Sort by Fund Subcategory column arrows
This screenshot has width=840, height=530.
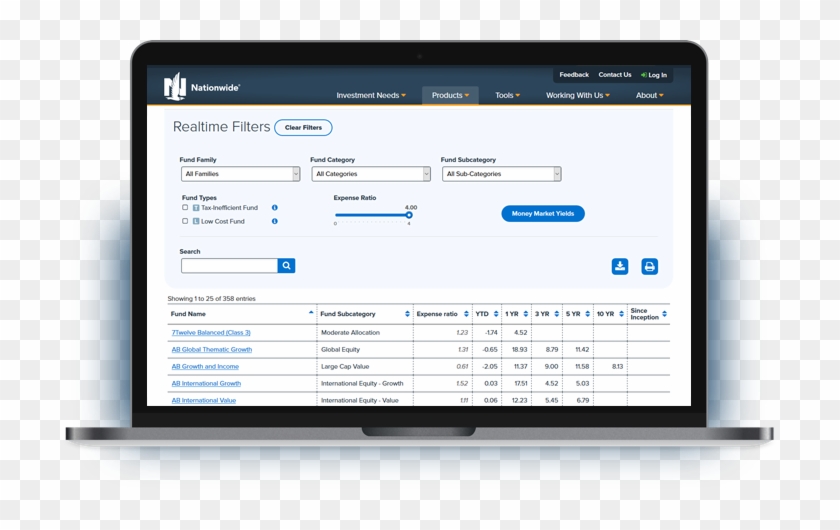407,314
